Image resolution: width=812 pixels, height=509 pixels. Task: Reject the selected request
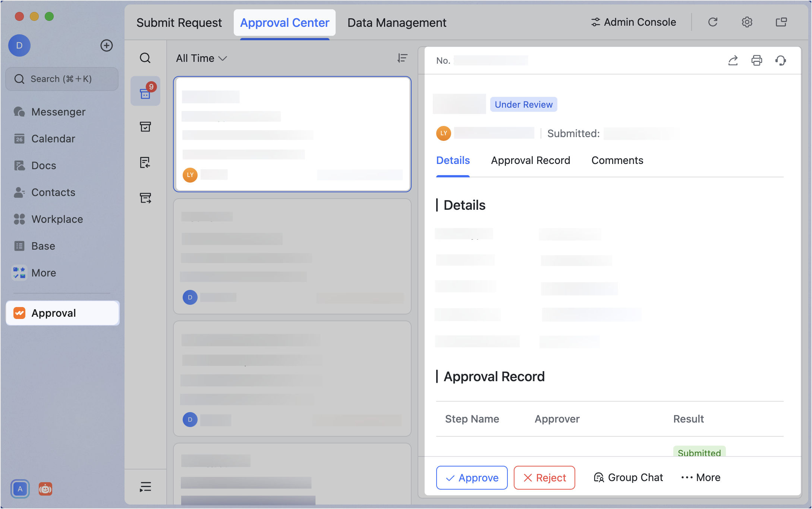[x=544, y=477]
